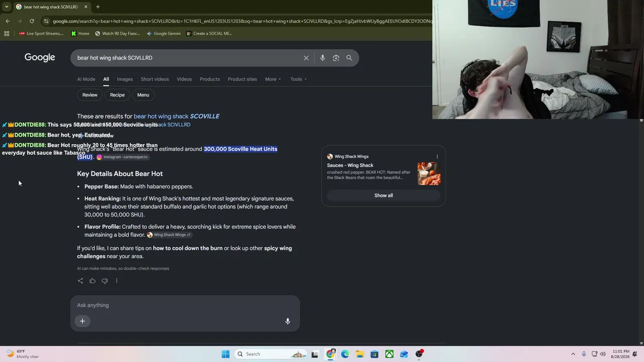This screenshot has height=362, width=644.
Task: Go forward with the browser arrow
Action: (x=20, y=21)
